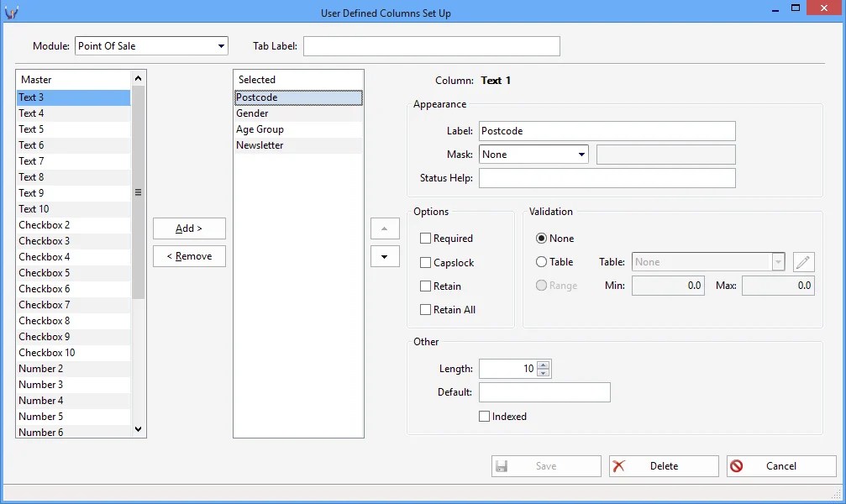The height and width of the screenshot is (504, 846).
Task: Click the red X Delete icon
Action: 619,466
